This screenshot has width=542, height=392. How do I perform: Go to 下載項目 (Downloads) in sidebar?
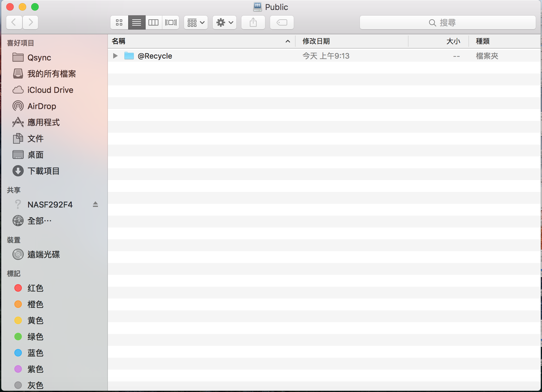[43, 171]
